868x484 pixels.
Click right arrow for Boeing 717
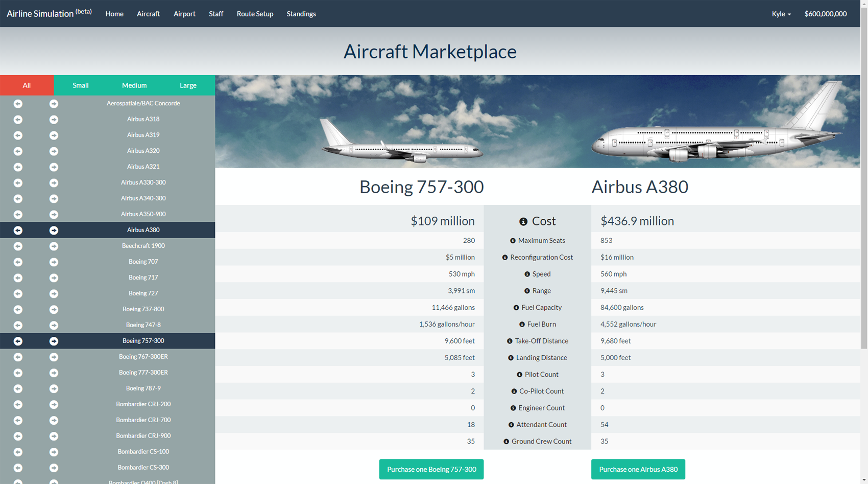[54, 278]
